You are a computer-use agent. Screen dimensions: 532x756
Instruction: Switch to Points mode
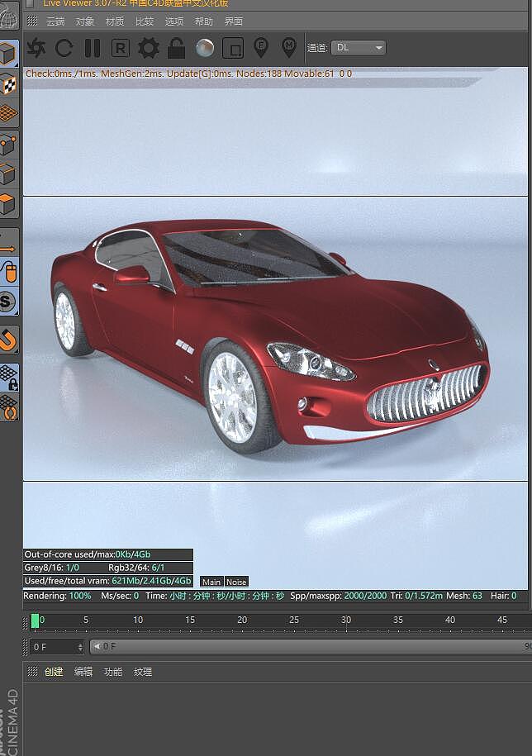point(8,144)
